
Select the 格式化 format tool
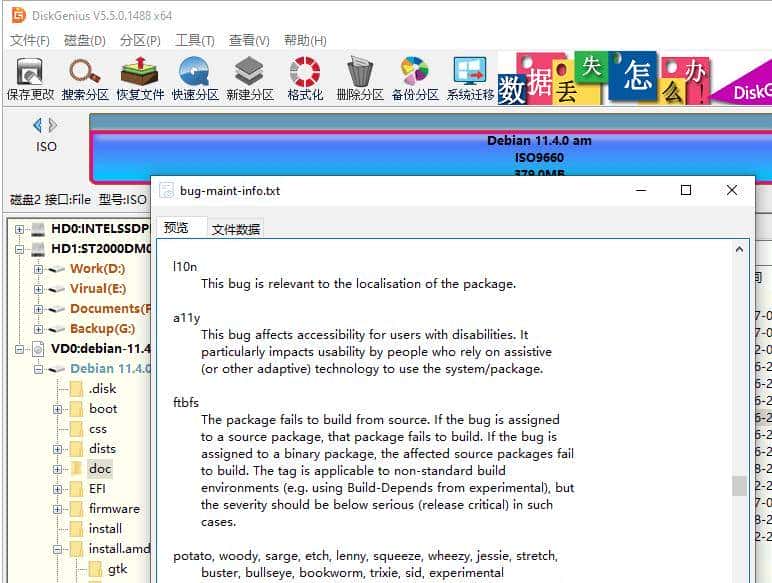[305, 79]
